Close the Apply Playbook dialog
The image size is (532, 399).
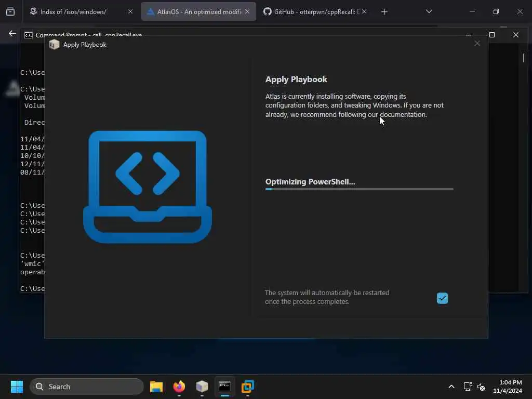point(477,44)
